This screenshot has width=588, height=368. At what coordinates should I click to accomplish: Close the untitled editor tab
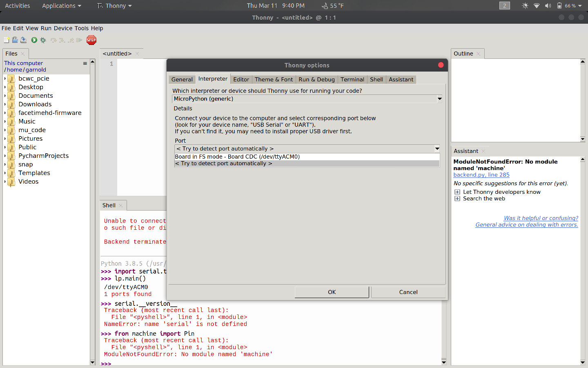point(137,54)
